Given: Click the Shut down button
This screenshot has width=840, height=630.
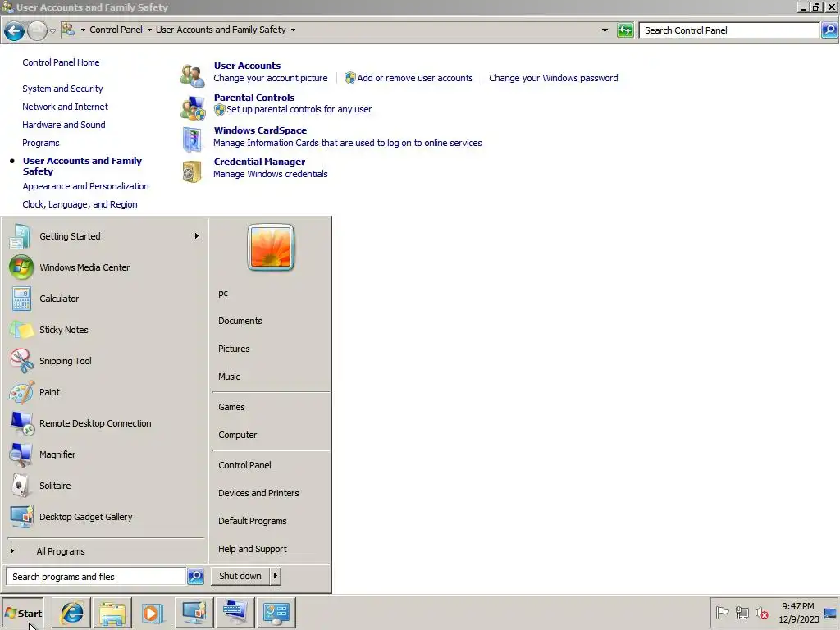Looking at the screenshot, I should [x=240, y=576].
